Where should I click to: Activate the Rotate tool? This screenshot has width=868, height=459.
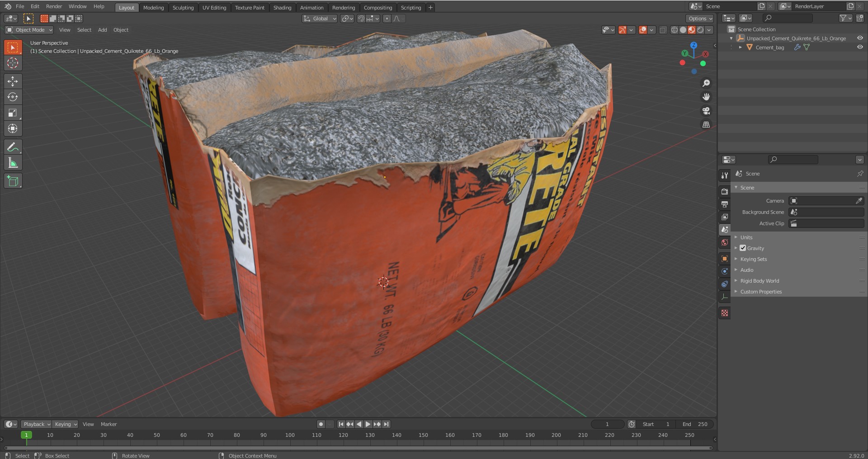point(13,97)
